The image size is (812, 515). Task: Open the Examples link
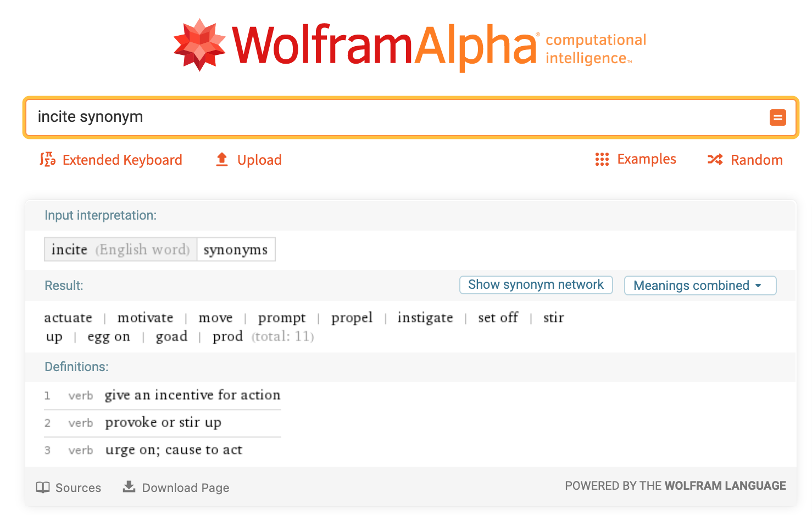[x=647, y=159]
